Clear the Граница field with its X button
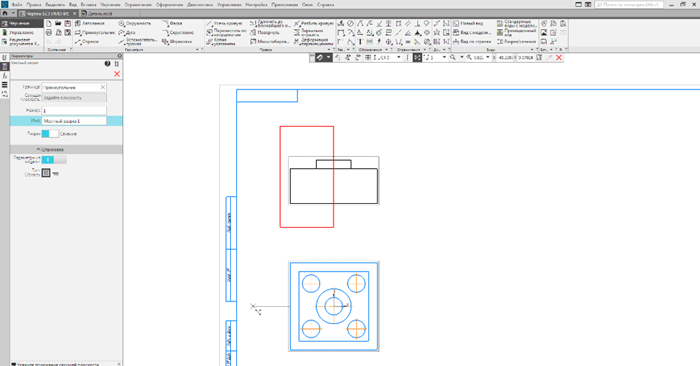The width and height of the screenshot is (700, 366). point(103,87)
